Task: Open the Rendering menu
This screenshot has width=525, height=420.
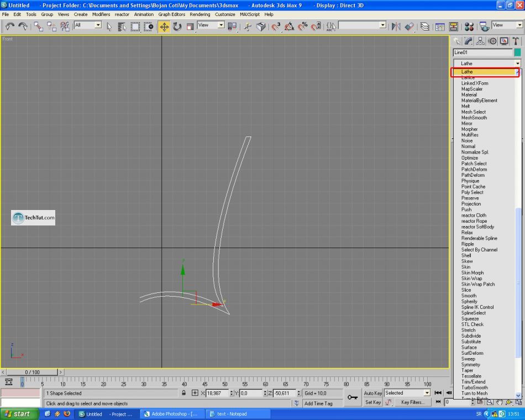Action: 200,14
